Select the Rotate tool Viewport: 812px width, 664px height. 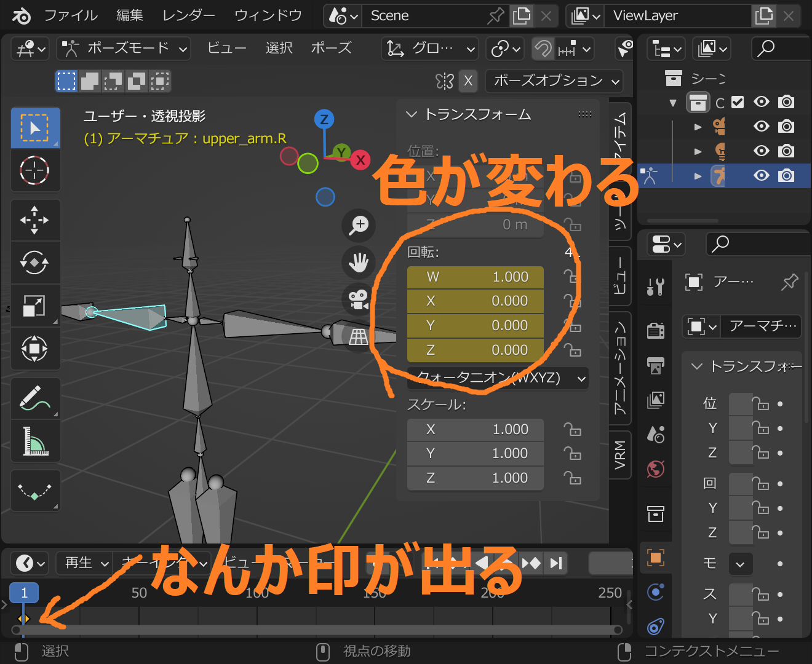35,263
